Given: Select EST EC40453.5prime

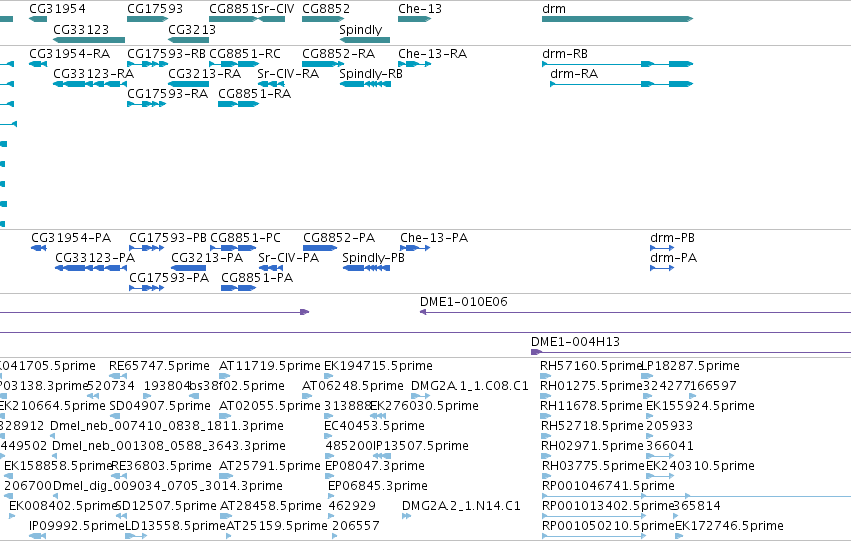Looking at the screenshot, I should coord(329,436).
